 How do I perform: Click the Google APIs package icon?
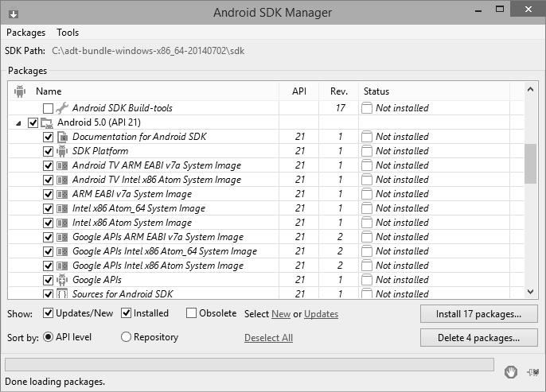point(62,280)
